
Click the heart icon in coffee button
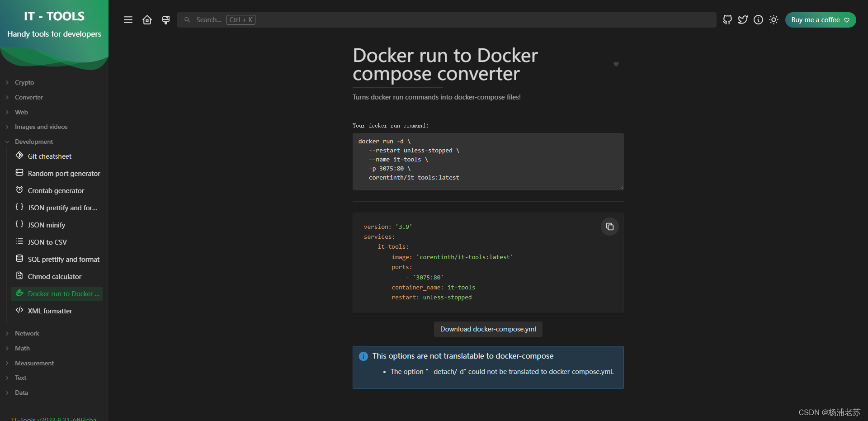[847, 20]
